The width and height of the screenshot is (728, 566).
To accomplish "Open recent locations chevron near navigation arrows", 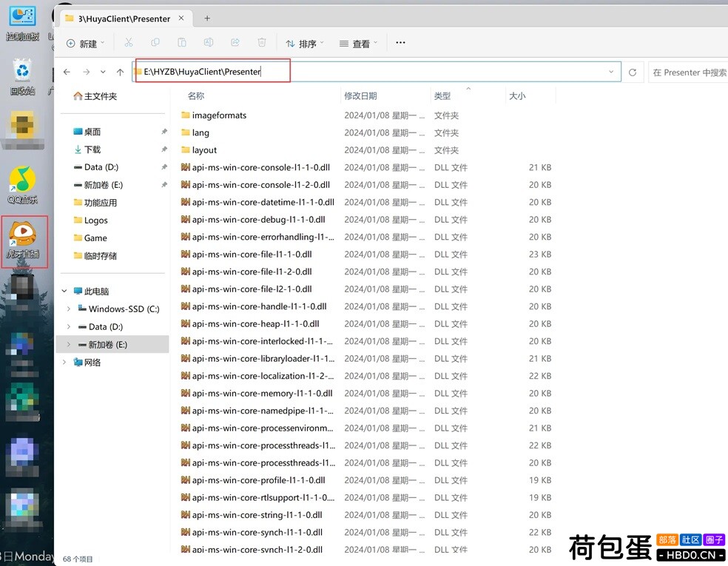I will tap(103, 72).
